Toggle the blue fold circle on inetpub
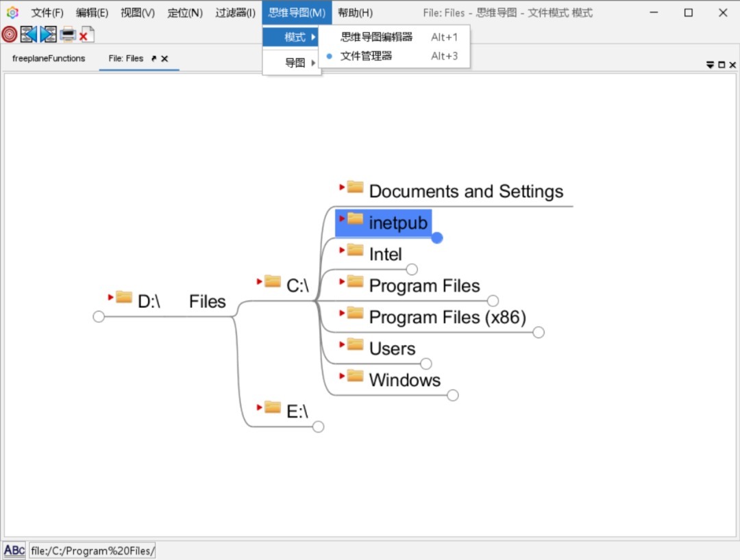 click(x=437, y=238)
